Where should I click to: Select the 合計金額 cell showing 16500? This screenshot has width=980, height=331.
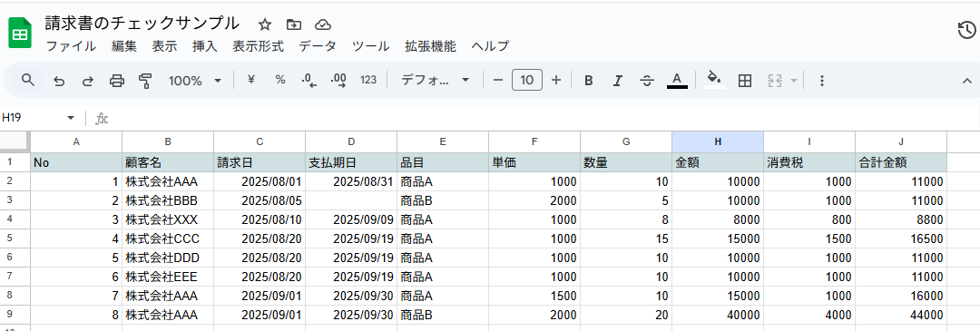coord(901,239)
